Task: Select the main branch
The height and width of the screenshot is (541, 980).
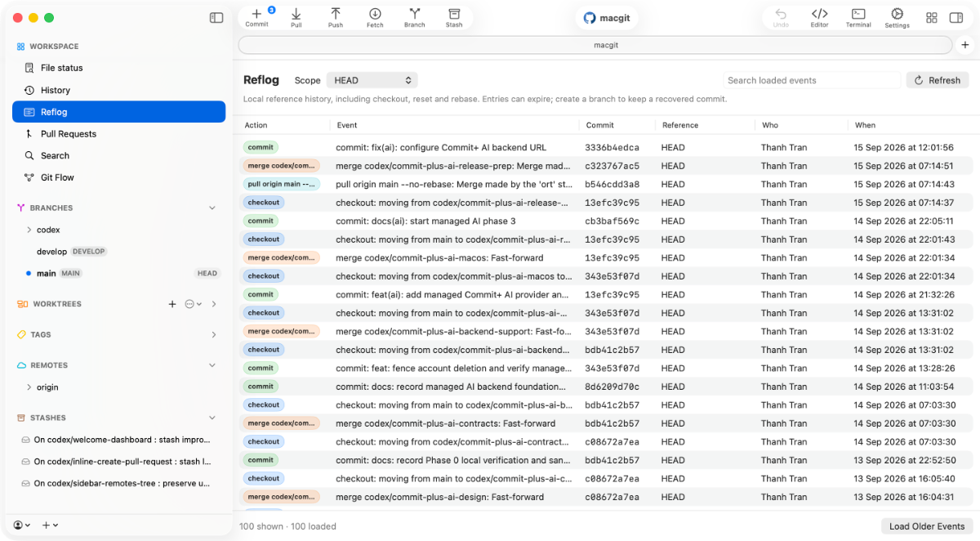Action: tap(118, 273)
